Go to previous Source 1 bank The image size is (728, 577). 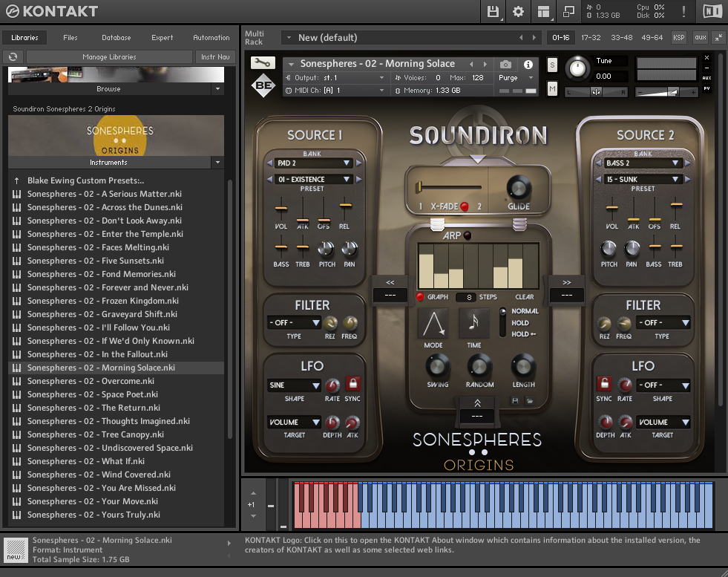(269, 163)
